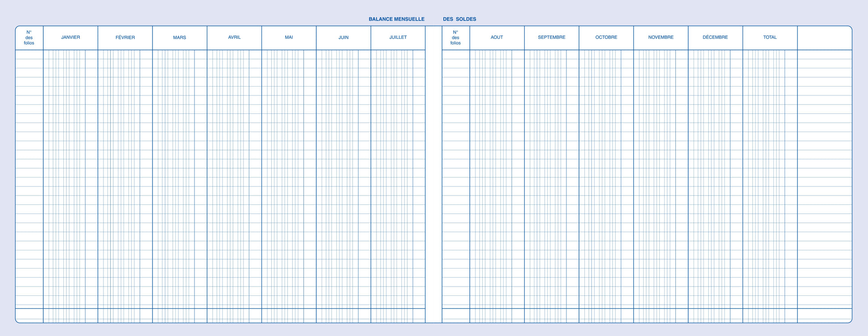Image resolution: width=868 pixels, height=336 pixels.
Task: Click the SEPTEMBRE column header
Action: (551, 37)
